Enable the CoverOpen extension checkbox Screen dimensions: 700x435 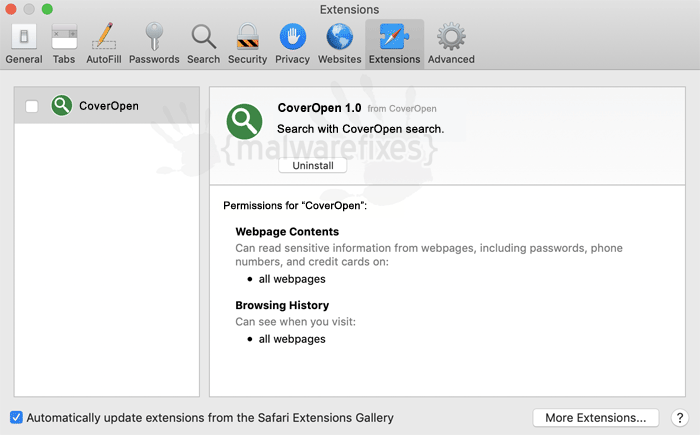(x=32, y=106)
